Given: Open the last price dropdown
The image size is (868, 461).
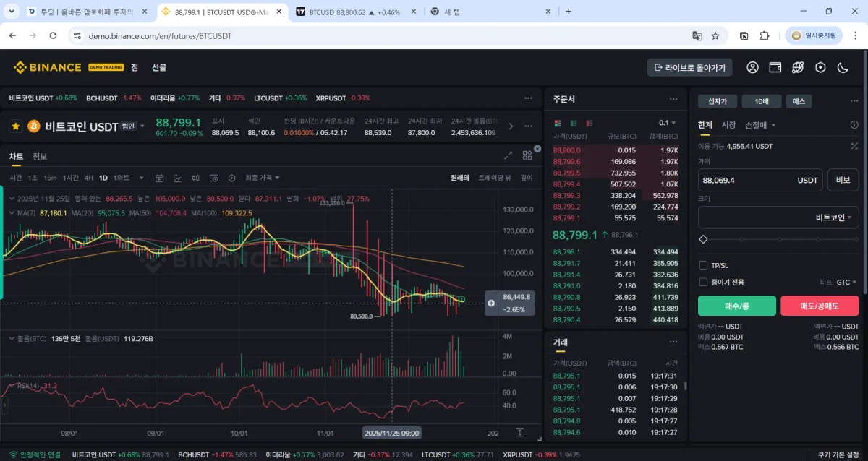Looking at the screenshot, I should pos(263,178).
